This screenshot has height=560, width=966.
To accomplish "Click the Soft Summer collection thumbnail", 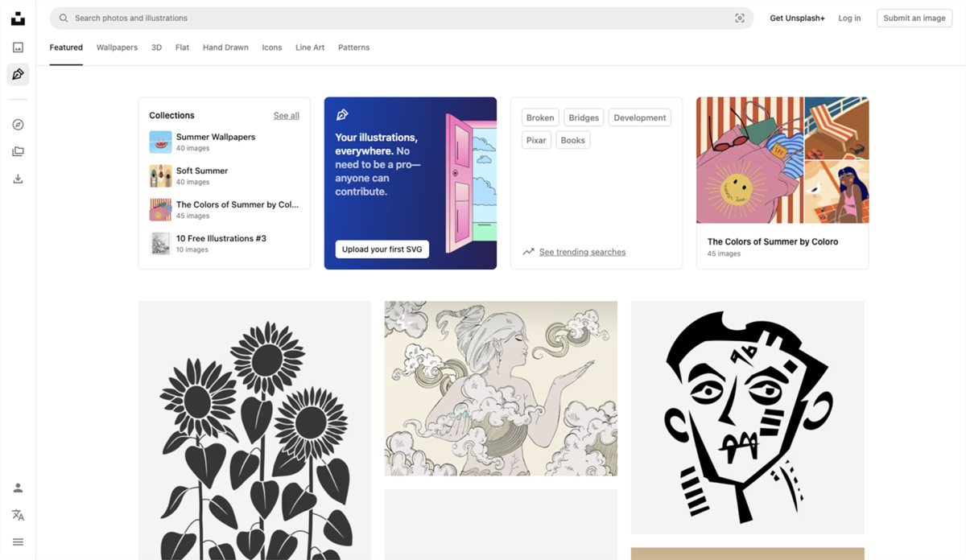I will [x=160, y=176].
